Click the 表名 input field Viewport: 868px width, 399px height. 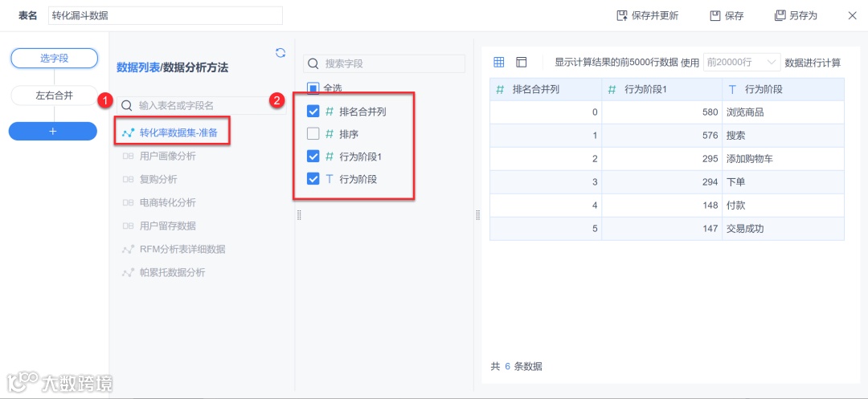166,15
